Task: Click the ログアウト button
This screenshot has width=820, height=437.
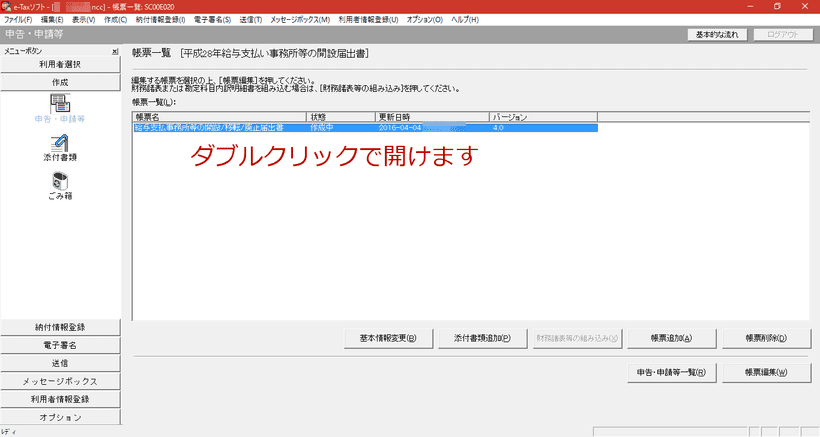Action: click(783, 34)
